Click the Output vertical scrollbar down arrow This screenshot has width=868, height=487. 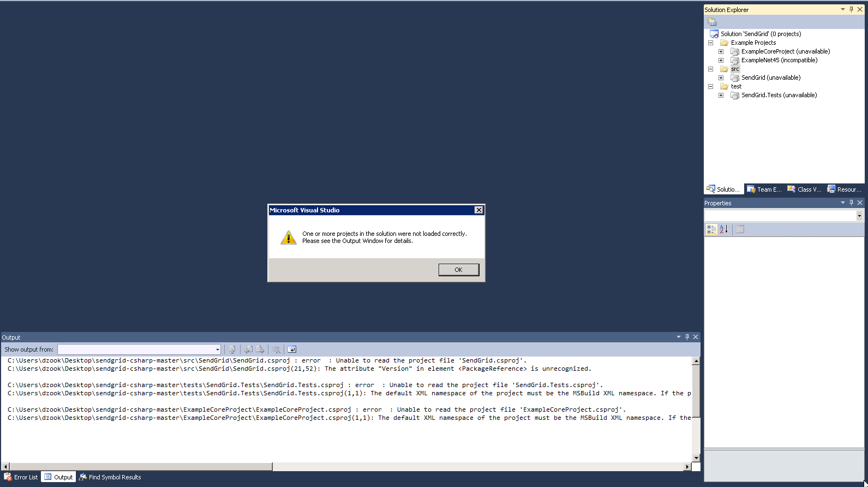coord(696,458)
